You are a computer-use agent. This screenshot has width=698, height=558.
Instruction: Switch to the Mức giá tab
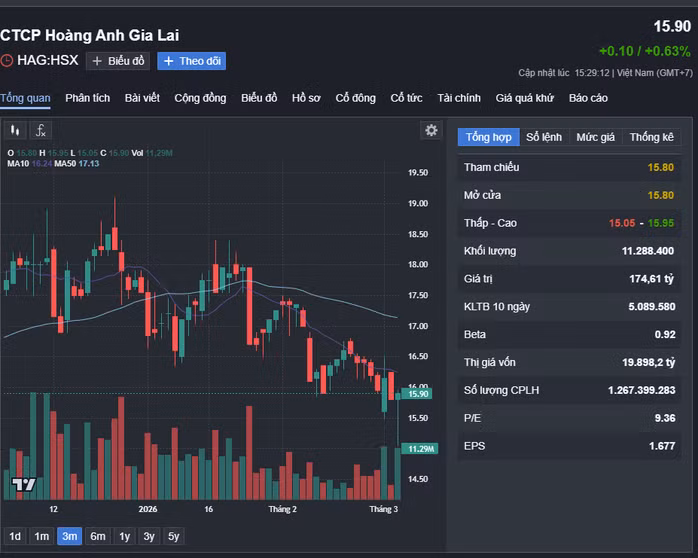pyautogui.click(x=596, y=137)
